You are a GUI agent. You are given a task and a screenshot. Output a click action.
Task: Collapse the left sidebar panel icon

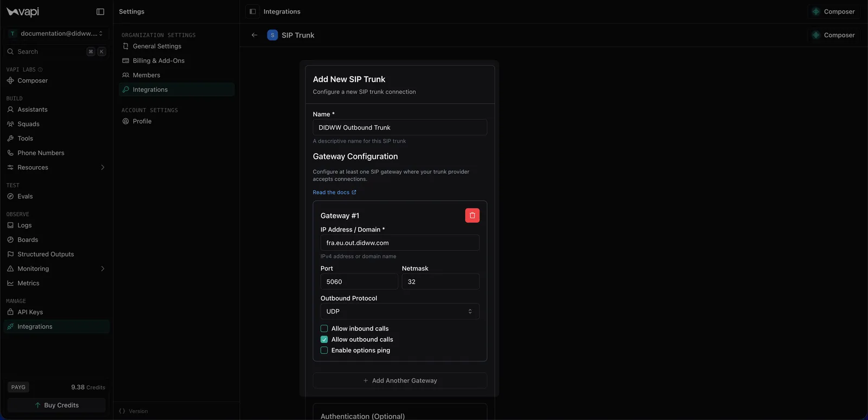tap(100, 11)
